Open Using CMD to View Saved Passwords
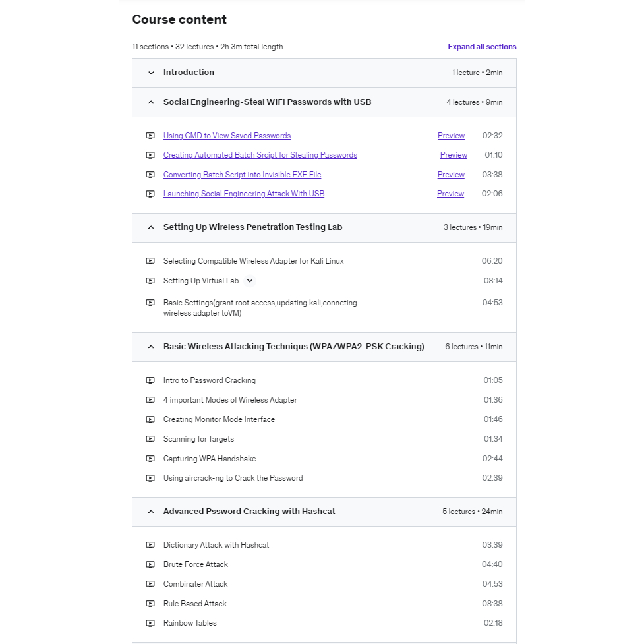 (x=227, y=136)
